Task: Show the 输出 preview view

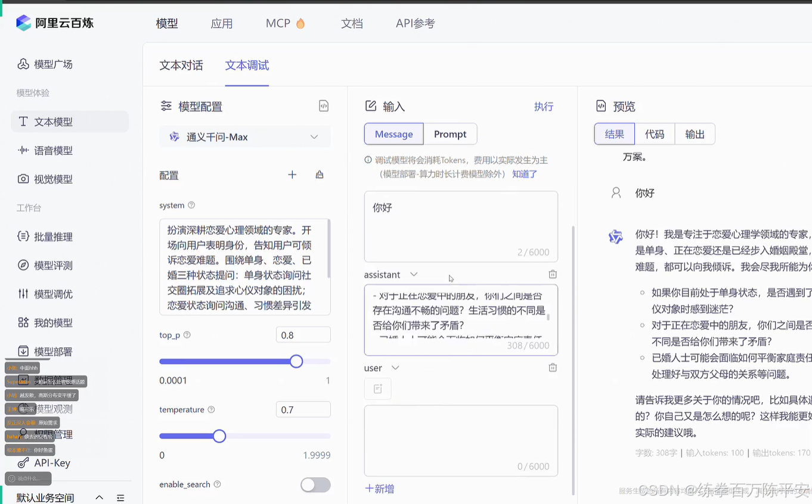Action: coord(695,134)
